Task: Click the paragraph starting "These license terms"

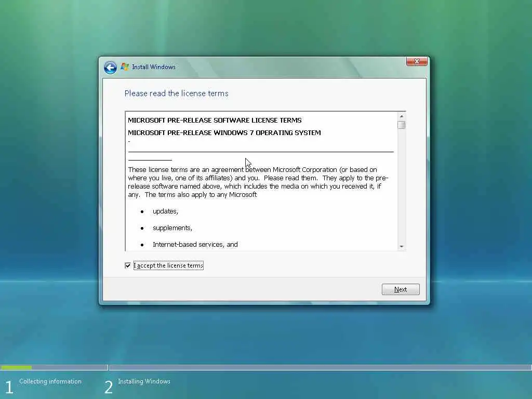Action: pyautogui.click(x=258, y=182)
